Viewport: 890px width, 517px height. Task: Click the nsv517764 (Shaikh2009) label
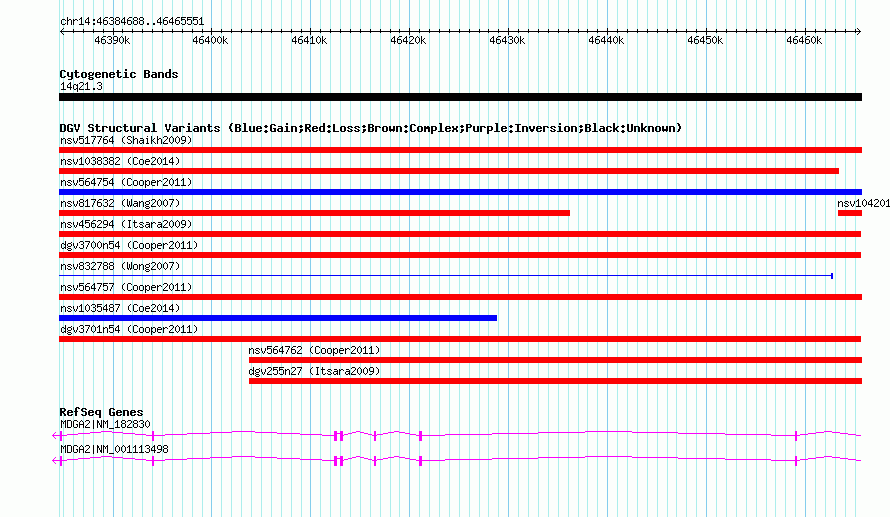pos(126,140)
